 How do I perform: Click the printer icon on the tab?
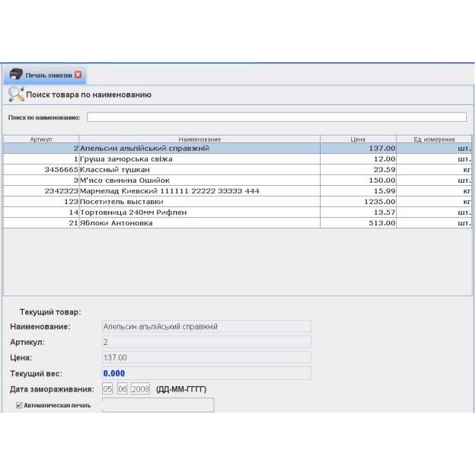click(16, 75)
